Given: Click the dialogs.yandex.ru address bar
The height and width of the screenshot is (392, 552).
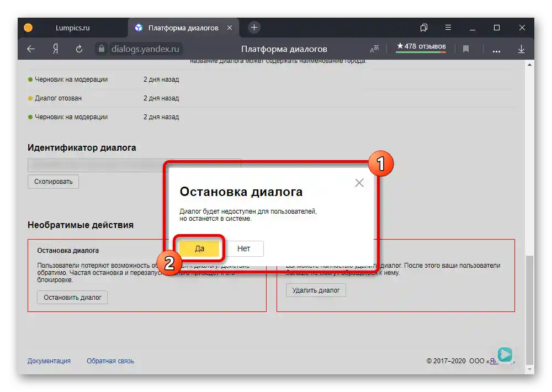Looking at the screenshot, I should (146, 49).
